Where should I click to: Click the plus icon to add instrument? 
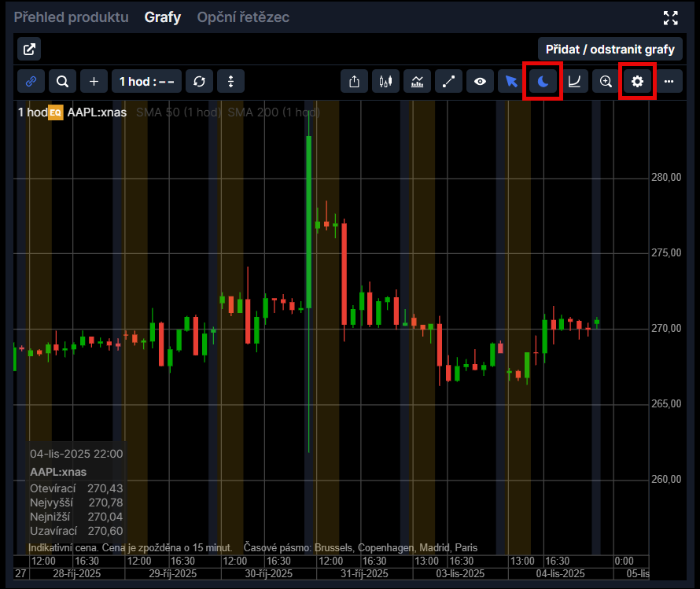pos(94,81)
